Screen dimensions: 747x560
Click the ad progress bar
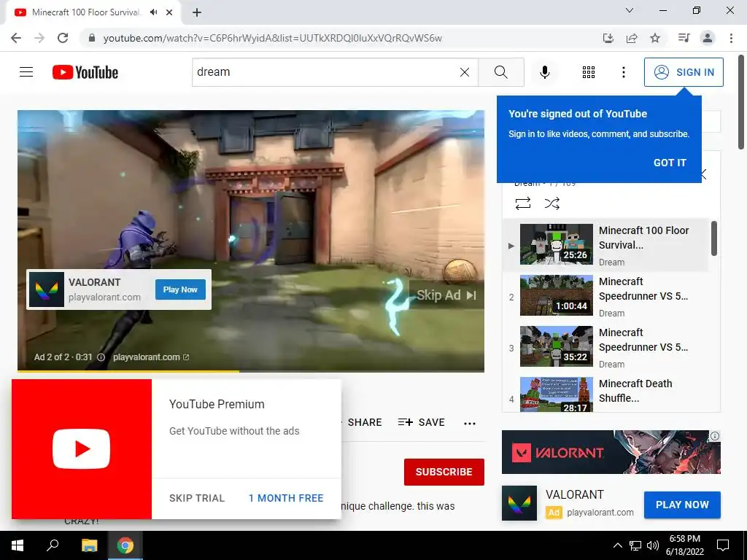(251, 371)
